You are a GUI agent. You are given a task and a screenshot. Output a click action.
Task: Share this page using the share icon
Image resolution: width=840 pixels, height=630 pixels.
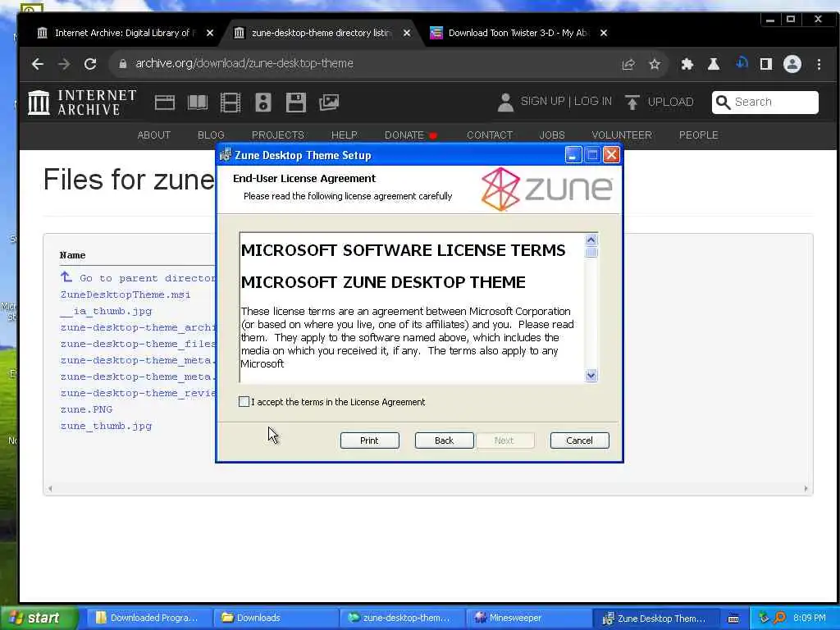628,65
